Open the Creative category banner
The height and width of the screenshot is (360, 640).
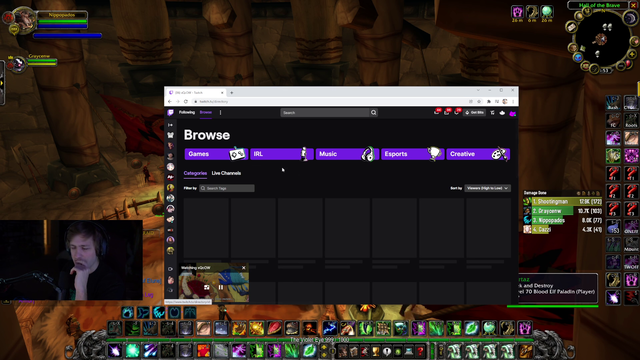tap(478, 154)
